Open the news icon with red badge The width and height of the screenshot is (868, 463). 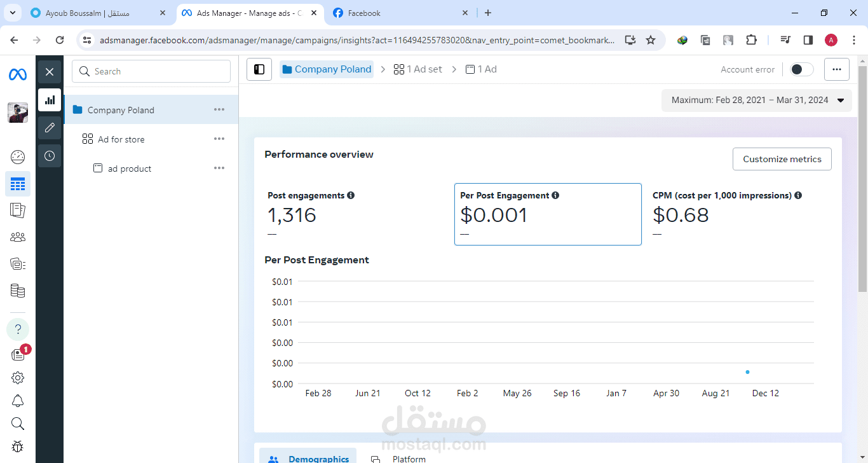(x=18, y=354)
